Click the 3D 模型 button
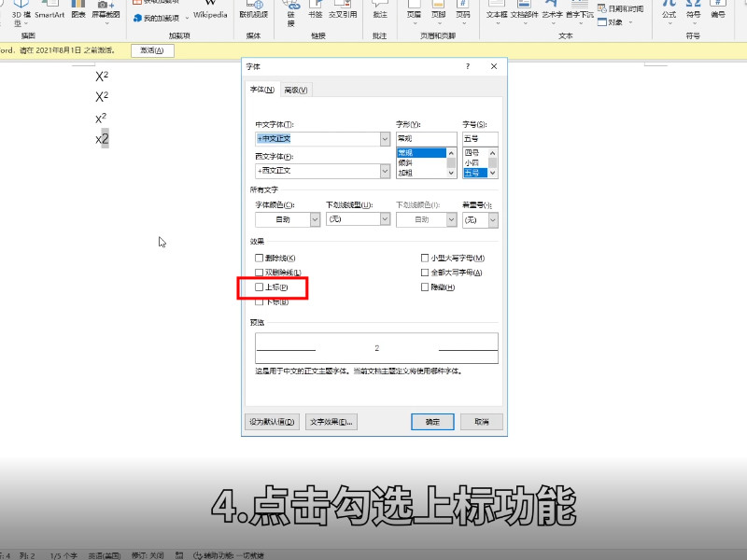747x560 pixels. click(20, 13)
